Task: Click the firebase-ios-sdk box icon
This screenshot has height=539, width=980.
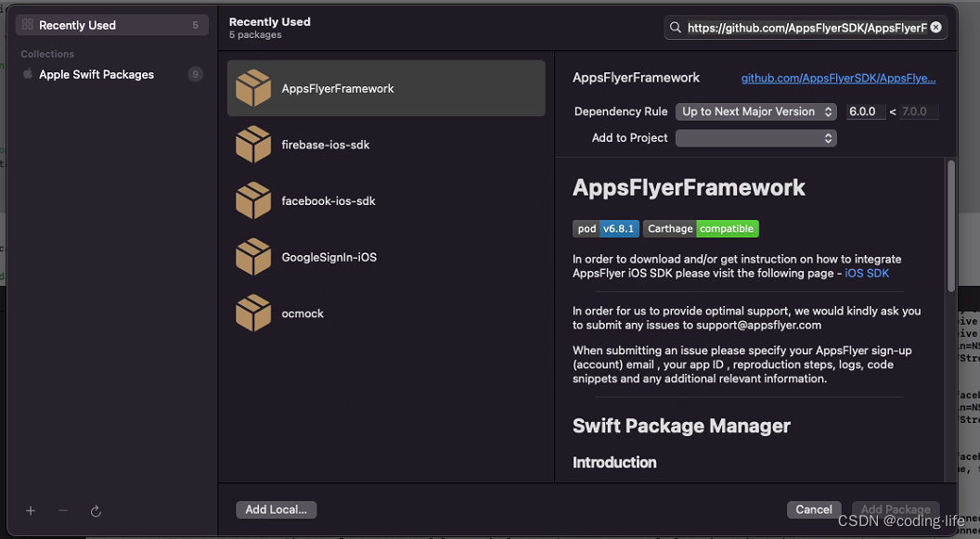Action: click(253, 145)
